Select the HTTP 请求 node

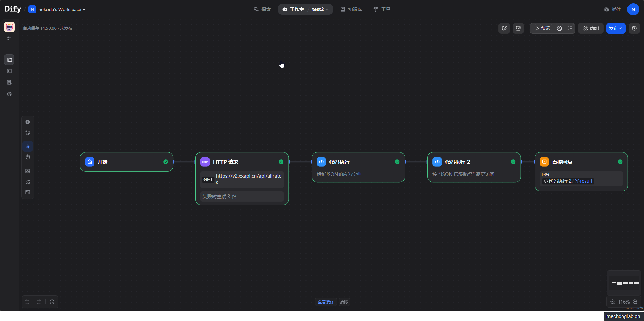[242, 162]
